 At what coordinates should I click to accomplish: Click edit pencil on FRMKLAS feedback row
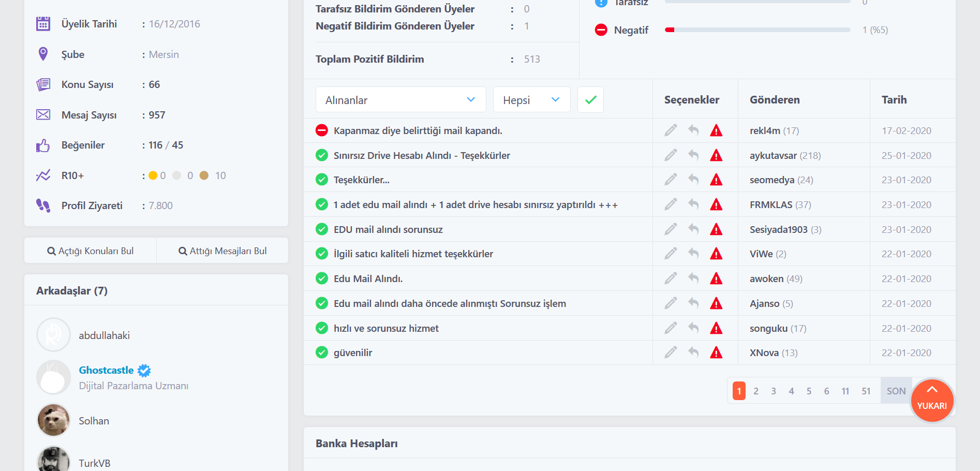coord(671,204)
